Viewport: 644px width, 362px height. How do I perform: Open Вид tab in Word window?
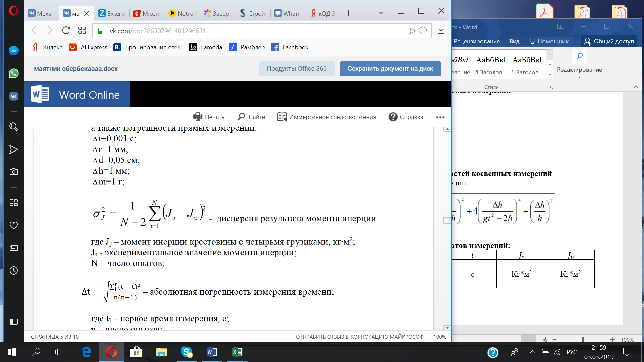tap(514, 41)
